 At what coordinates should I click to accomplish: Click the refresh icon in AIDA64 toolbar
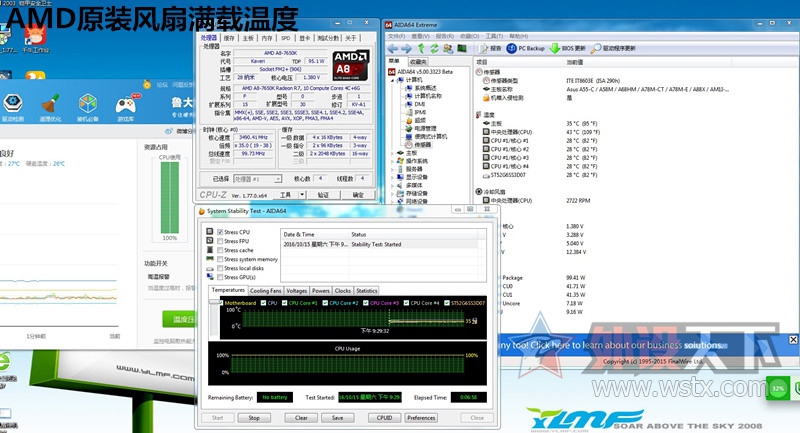[x=434, y=48]
